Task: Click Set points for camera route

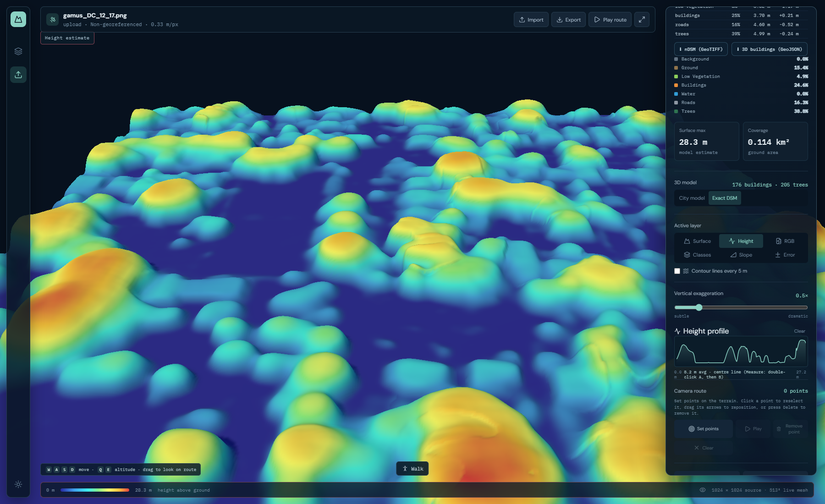Action: 704,429
